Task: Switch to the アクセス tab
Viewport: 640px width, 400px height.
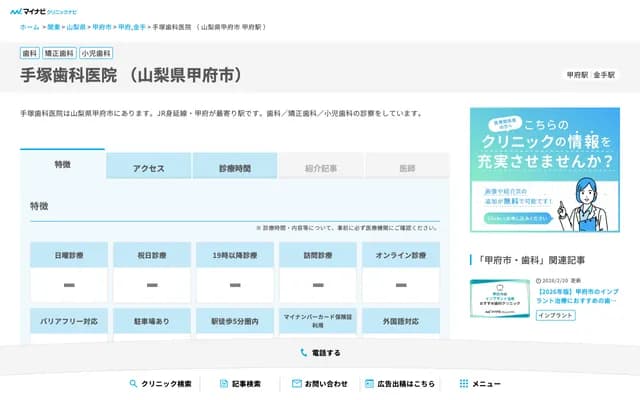Action: pyautogui.click(x=148, y=168)
